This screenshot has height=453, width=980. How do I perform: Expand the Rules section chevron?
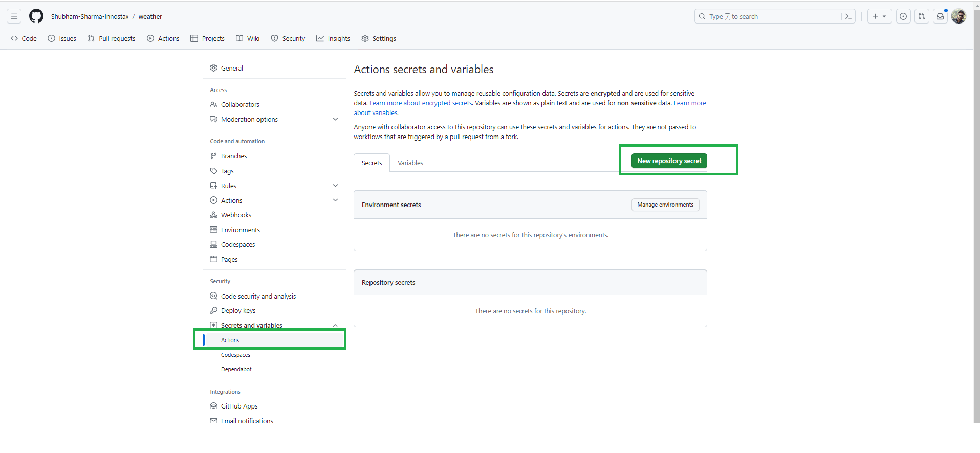[335, 186]
